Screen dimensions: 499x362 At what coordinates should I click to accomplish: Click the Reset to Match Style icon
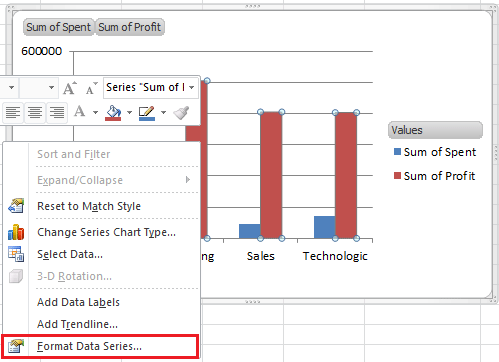16,206
